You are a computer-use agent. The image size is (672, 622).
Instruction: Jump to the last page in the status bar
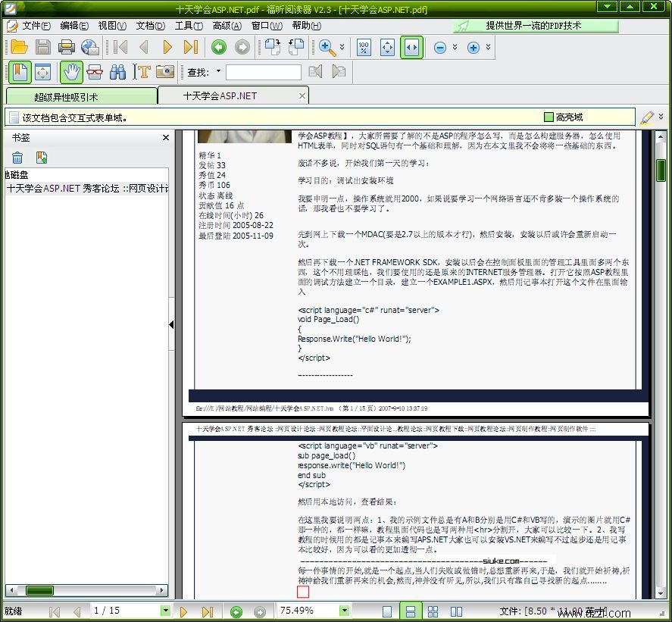[x=208, y=611]
